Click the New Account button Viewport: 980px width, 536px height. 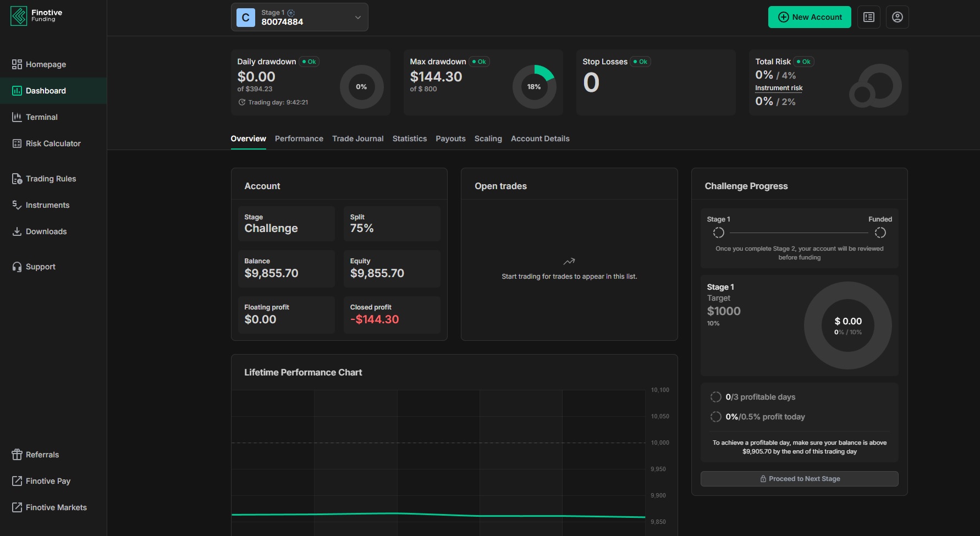click(809, 17)
